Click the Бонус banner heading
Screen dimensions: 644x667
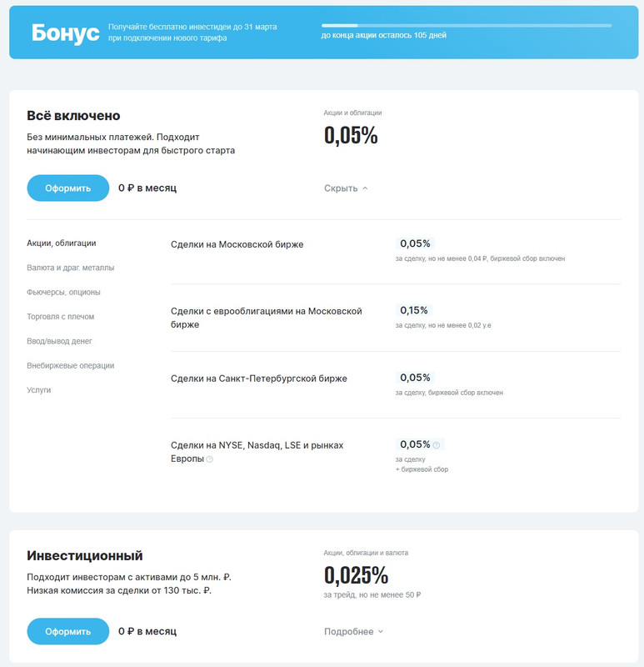coord(66,33)
